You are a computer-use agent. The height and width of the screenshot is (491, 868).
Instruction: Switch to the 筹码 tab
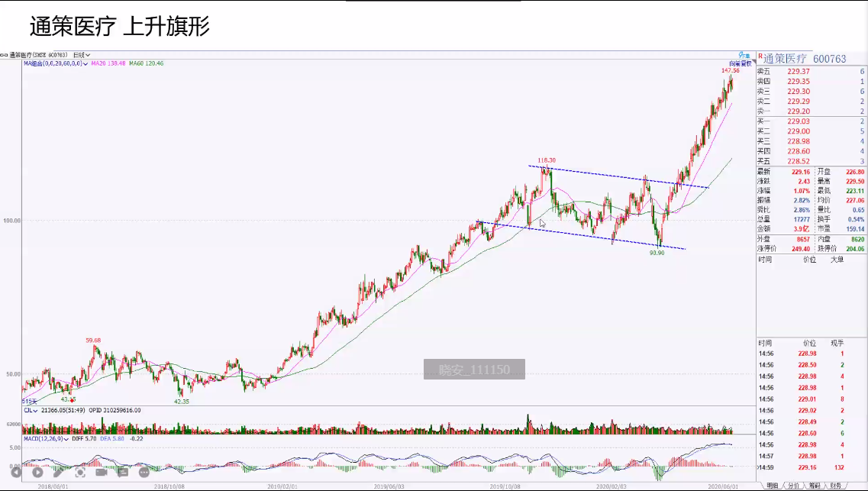815,486
